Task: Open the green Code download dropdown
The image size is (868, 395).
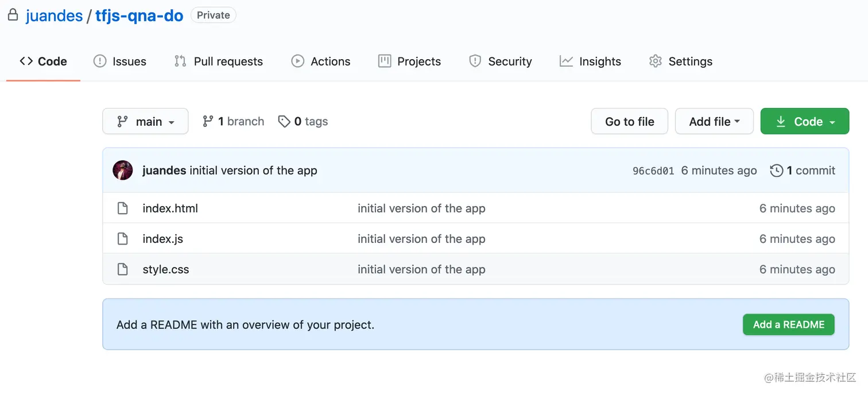Action: (x=804, y=121)
